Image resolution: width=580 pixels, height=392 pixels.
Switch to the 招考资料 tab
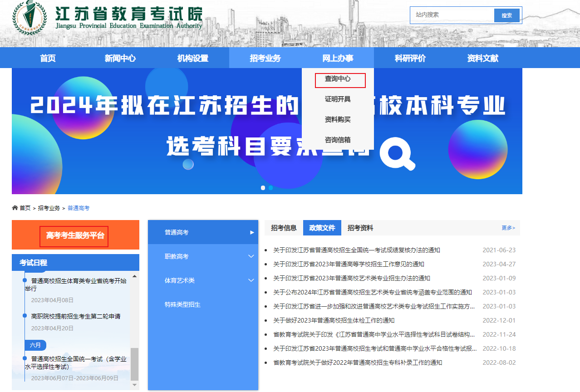click(360, 228)
